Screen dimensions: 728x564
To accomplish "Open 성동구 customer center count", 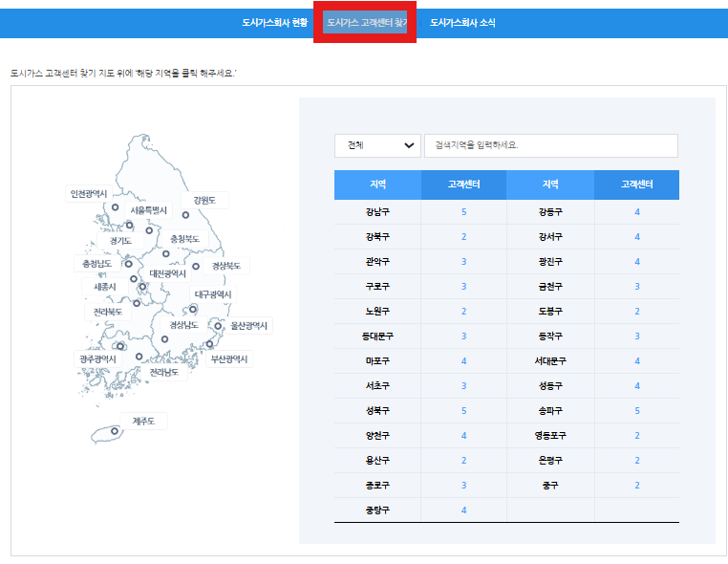I will coord(637,386).
